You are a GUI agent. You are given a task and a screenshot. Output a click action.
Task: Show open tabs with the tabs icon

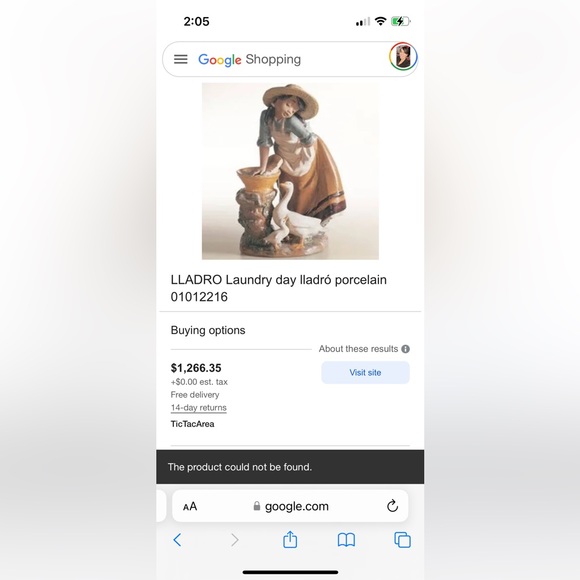tap(402, 540)
